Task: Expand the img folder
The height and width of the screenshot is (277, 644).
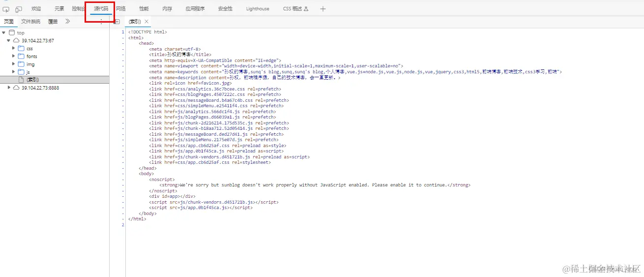Action: click(x=14, y=64)
